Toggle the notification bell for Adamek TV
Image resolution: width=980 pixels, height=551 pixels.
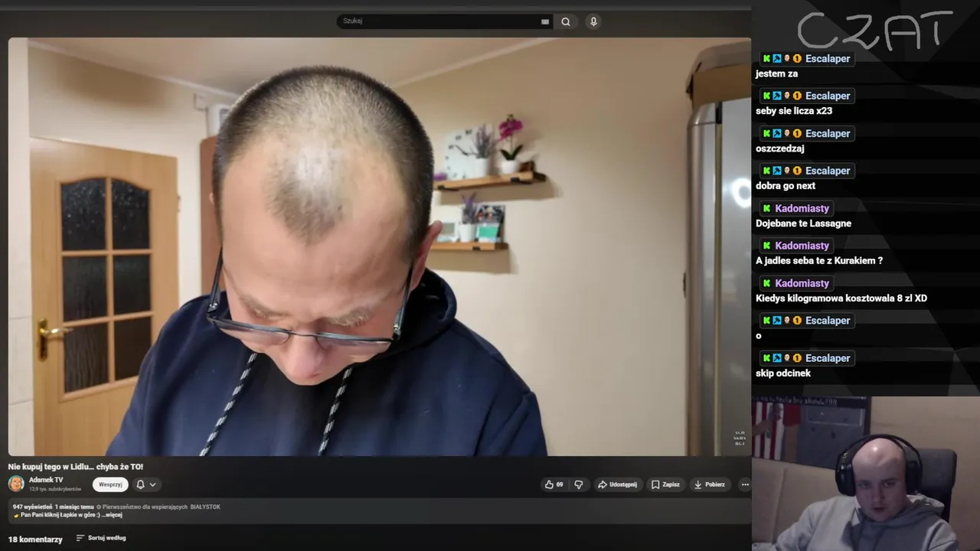(x=140, y=484)
